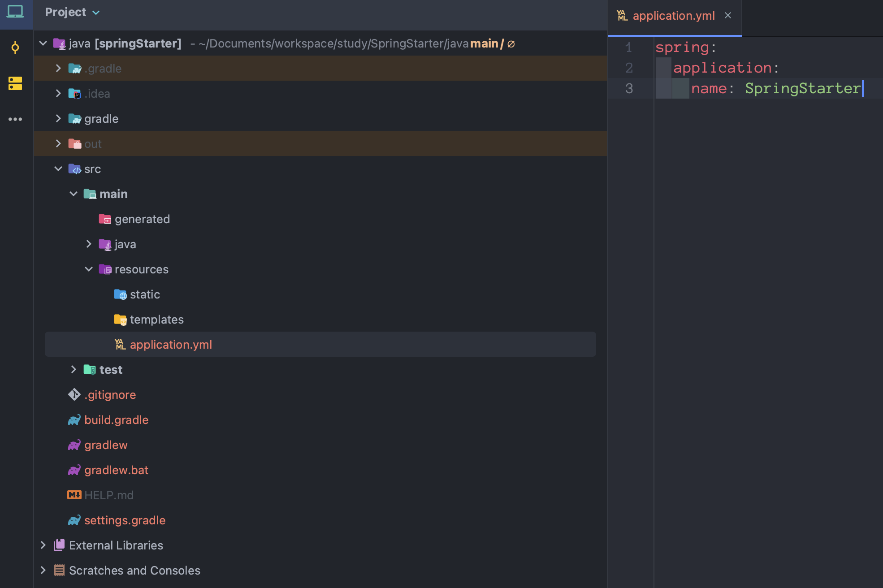Click the build.gradle elephant icon
The width and height of the screenshot is (883, 588).
pyautogui.click(x=74, y=420)
